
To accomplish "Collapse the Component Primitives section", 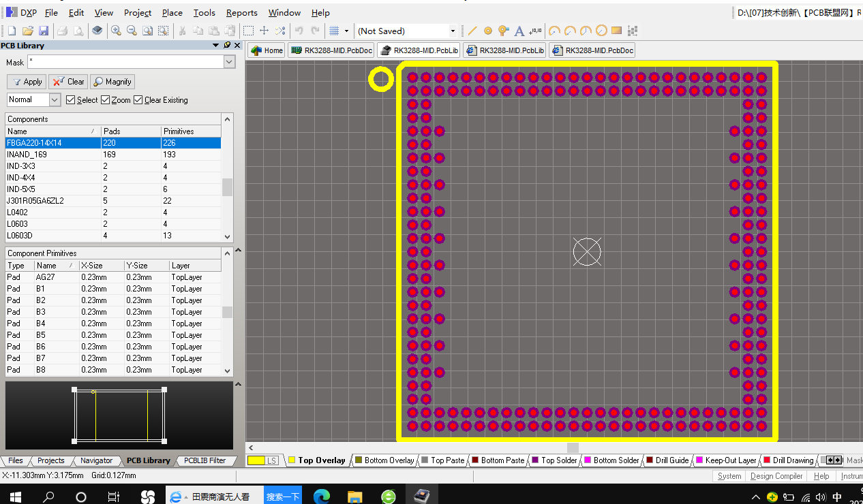I will tap(239, 251).
